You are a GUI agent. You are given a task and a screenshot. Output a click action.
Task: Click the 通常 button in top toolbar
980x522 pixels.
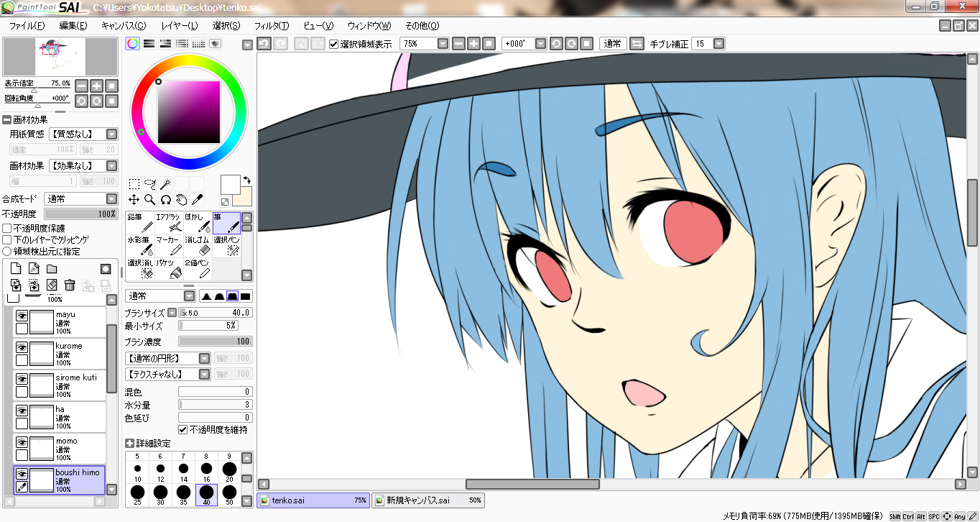[613, 44]
